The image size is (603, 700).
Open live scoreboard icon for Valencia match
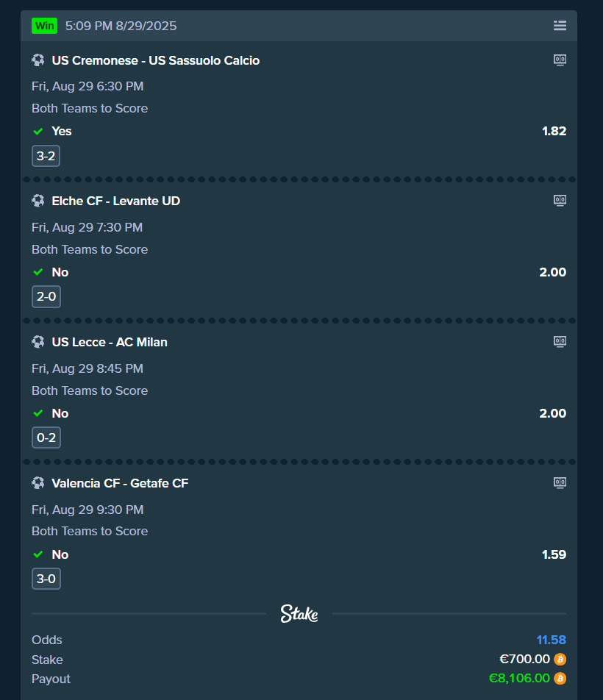click(560, 483)
